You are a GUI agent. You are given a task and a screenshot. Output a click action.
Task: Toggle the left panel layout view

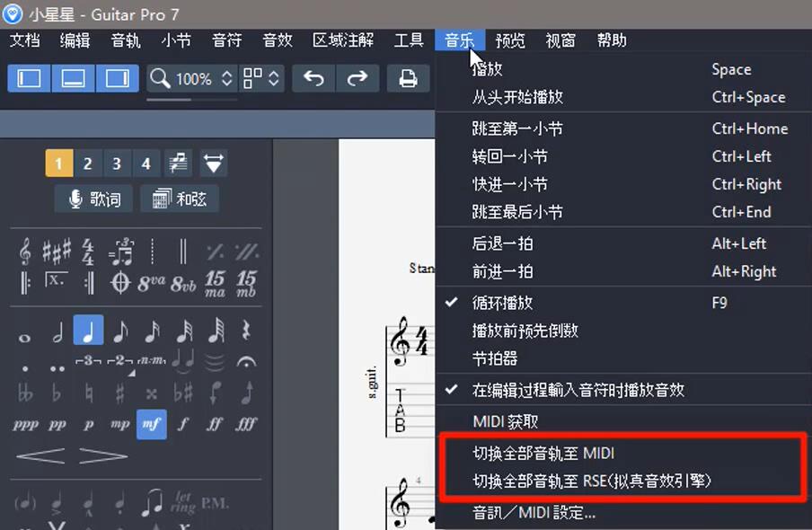tap(29, 79)
